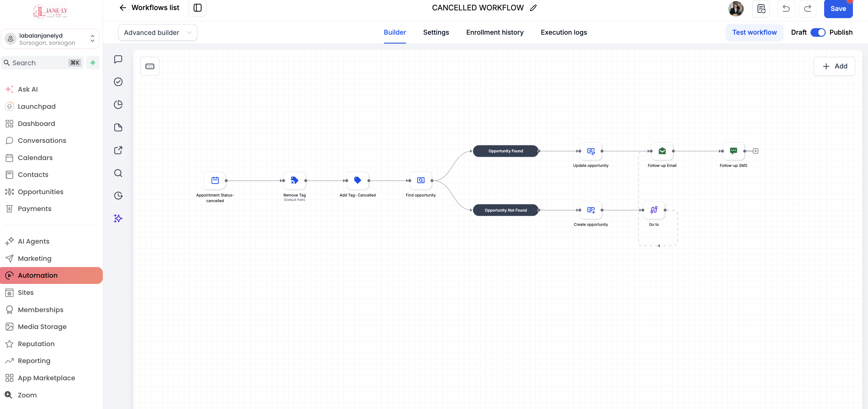The width and height of the screenshot is (868, 409).
Task: Open the Appointment Status-cancelled trigger node
Action: click(215, 180)
